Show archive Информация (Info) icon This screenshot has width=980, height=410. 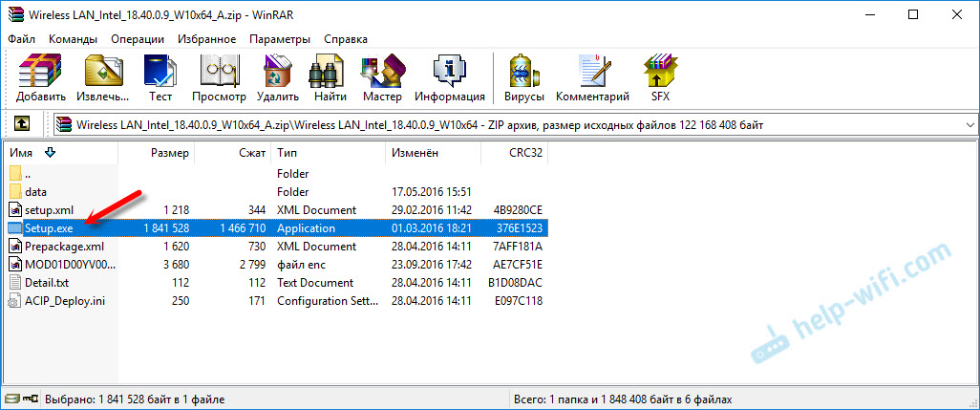click(449, 76)
